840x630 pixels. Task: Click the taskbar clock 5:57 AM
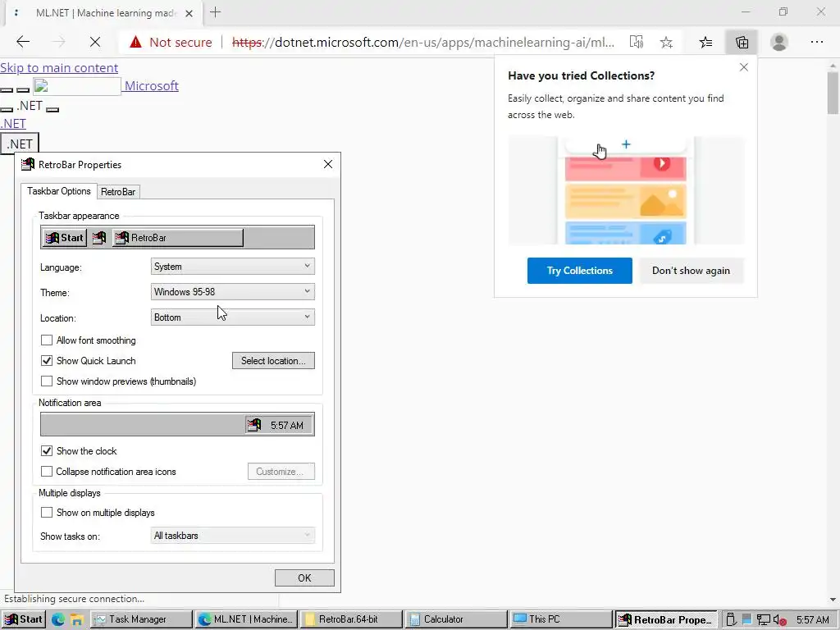[x=812, y=620]
